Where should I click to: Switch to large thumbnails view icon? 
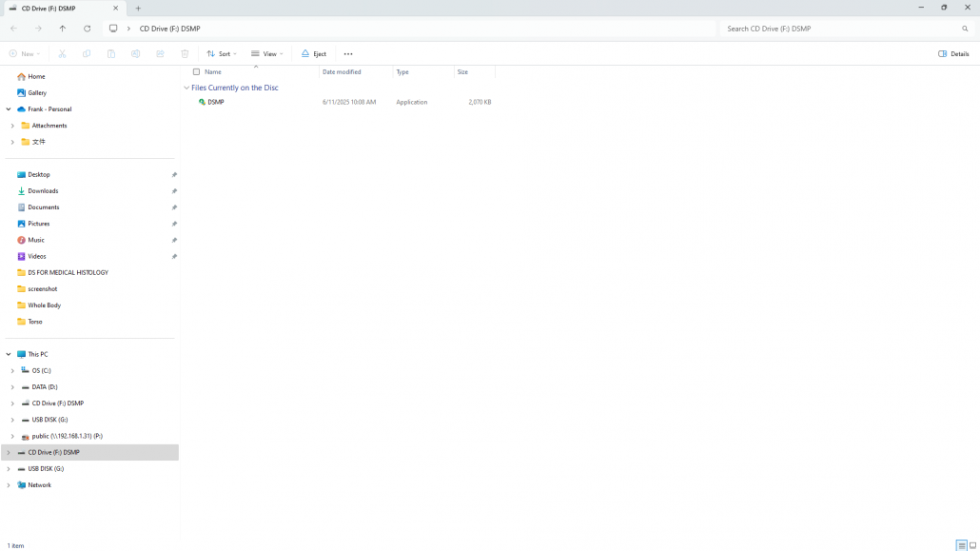point(972,545)
